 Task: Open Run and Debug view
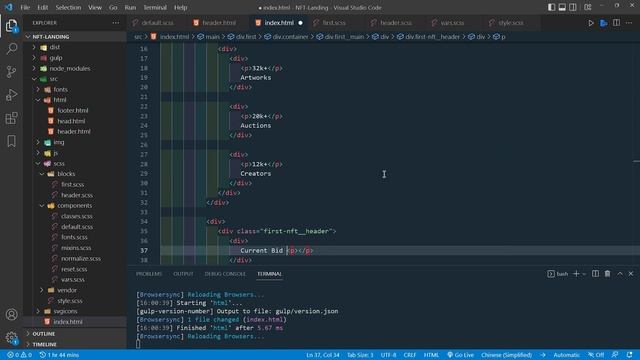point(11,95)
